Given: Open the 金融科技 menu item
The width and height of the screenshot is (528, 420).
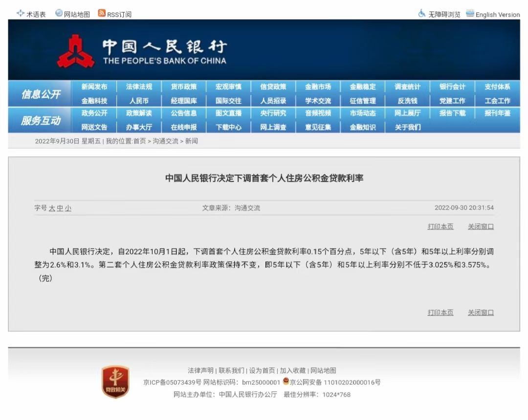Looking at the screenshot, I should click(x=94, y=101).
